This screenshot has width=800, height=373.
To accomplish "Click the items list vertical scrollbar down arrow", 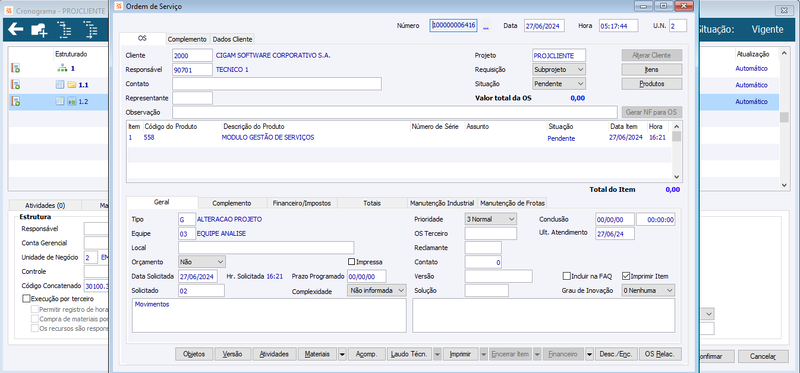I will click(x=677, y=176).
